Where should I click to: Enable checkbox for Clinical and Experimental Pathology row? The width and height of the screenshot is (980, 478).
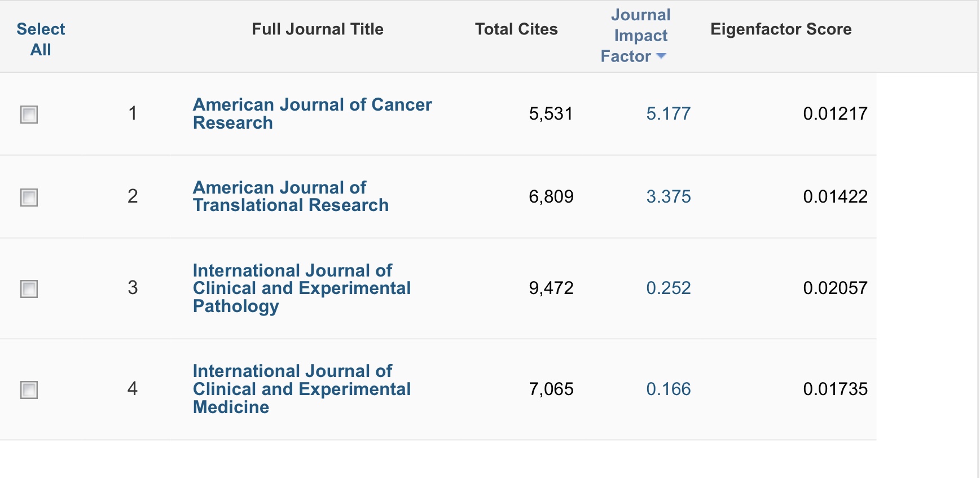[x=29, y=289]
